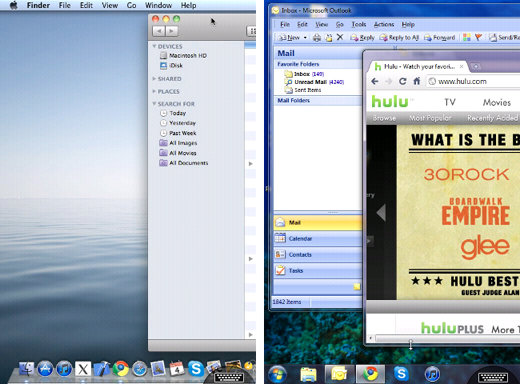Switch to Outlook in the Windows taskbar
520x384 pixels.
339,374
